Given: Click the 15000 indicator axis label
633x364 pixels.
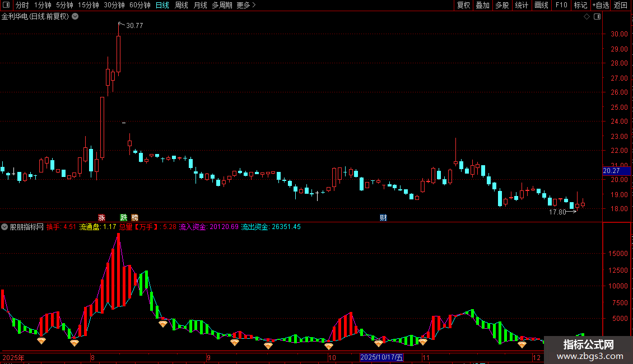Looking at the screenshot, I should (x=618, y=254).
